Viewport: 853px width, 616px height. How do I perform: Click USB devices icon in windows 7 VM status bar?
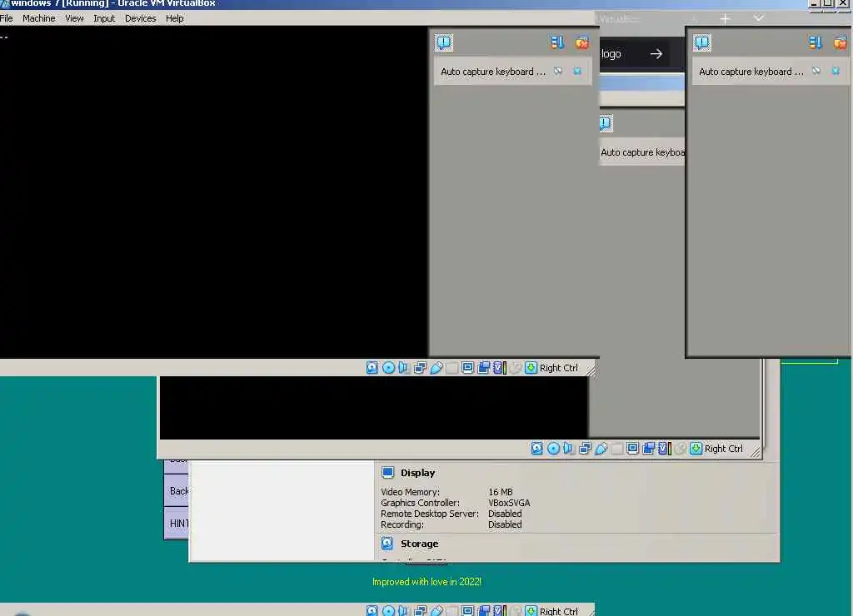click(436, 368)
